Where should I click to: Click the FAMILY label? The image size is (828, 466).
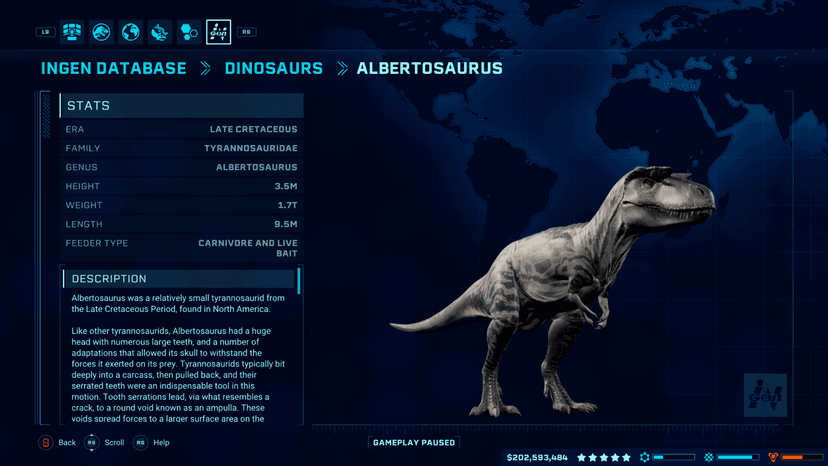(82, 148)
